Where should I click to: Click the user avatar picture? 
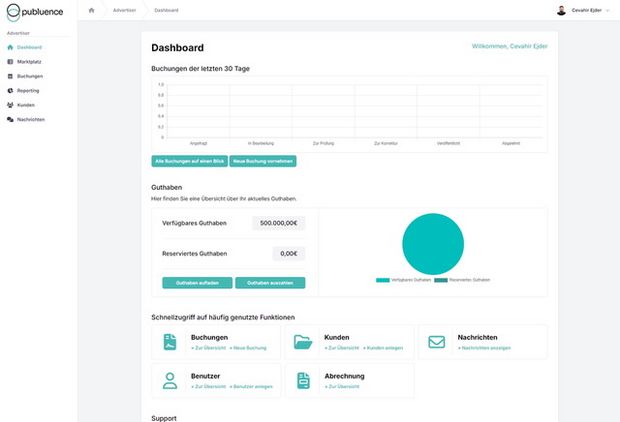click(561, 10)
